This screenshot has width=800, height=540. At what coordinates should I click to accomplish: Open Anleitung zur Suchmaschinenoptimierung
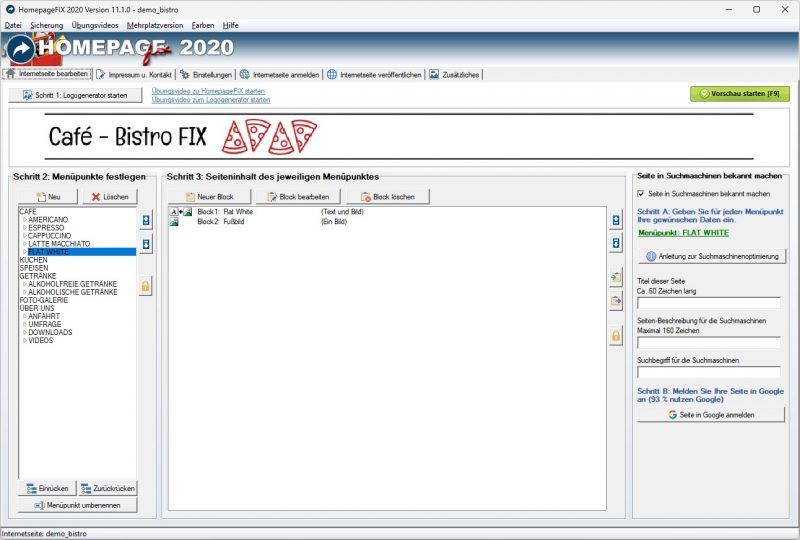coord(712,256)
